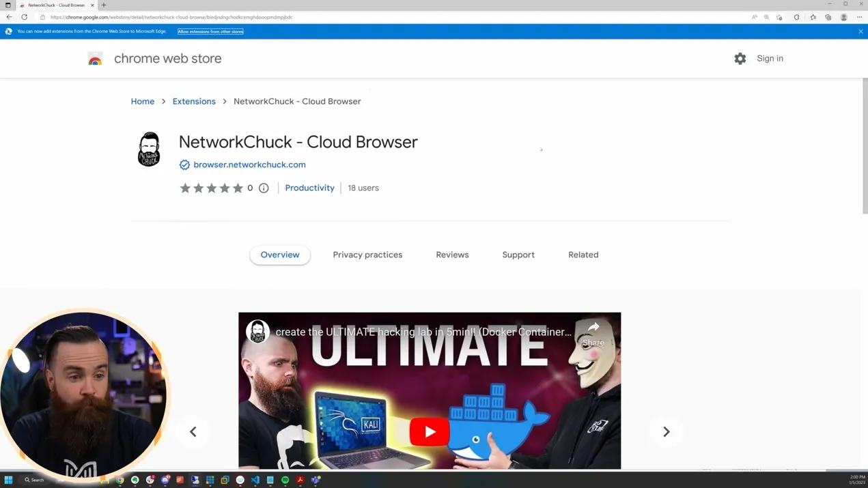The width and height of the screenshot is (868, 488).
Task: Show next screenshot with right chevron
Action: pos(666,431)
